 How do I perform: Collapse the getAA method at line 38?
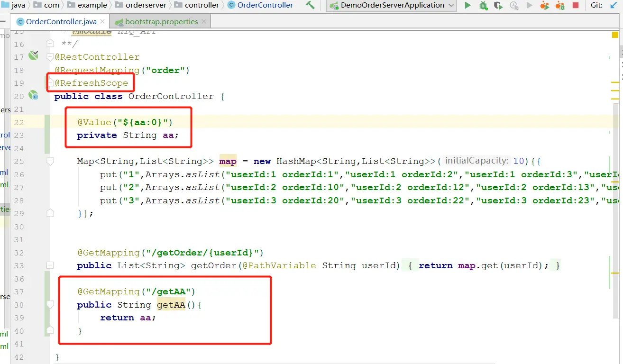[50, 305]
